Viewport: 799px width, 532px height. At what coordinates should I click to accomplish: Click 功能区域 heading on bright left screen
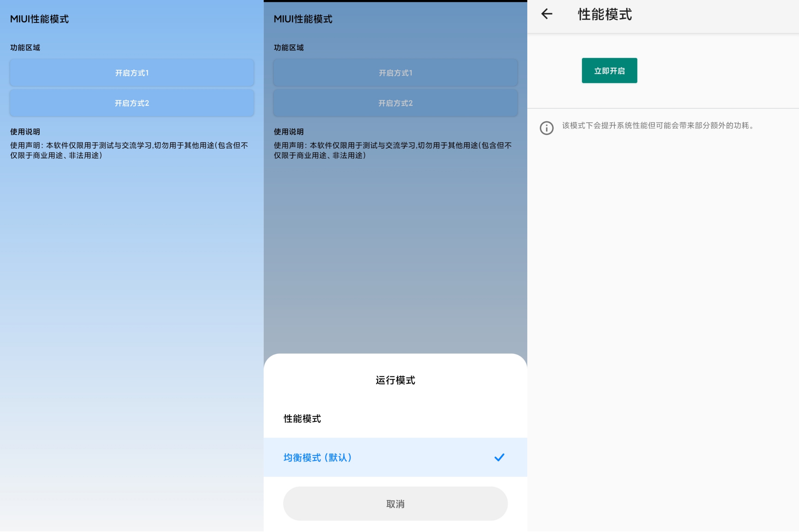(x=25, y=47)
